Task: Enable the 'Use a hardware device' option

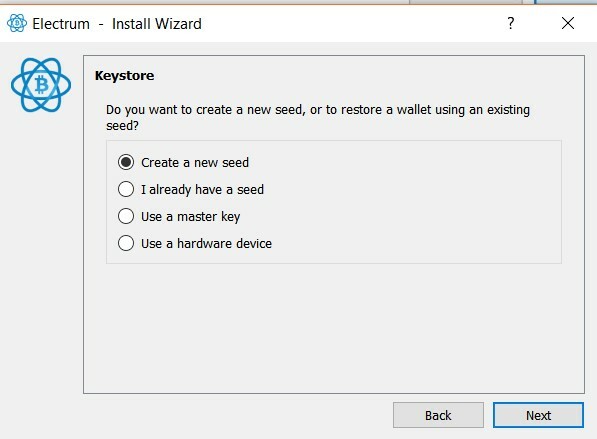Action: (x=126, y=243)
